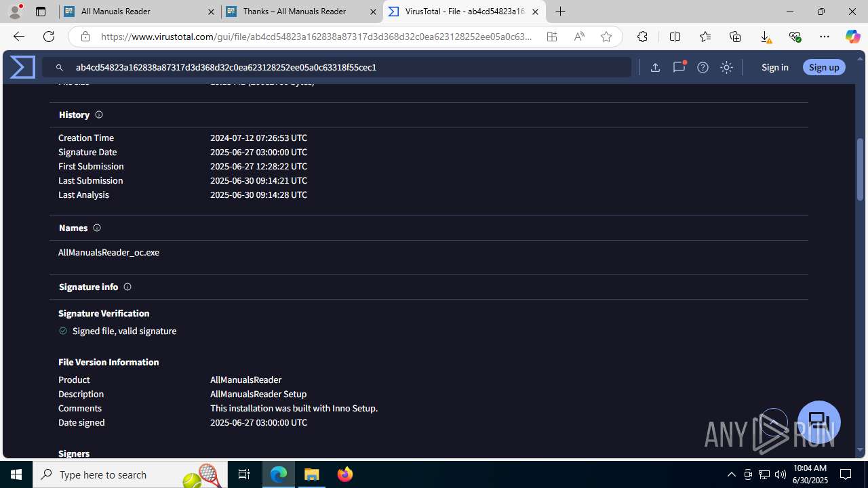Viewport: 868px width, 488px height.
Task: Click the scrollbar down arrow
Action: 861,450
